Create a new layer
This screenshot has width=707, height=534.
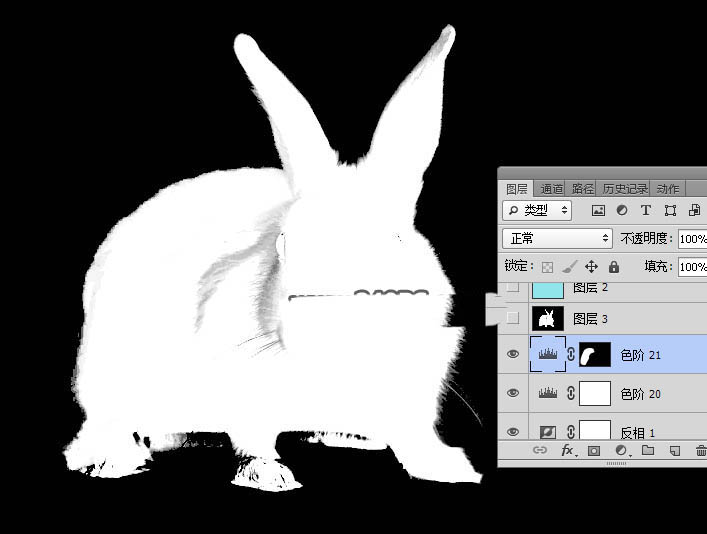click(x=674, y=452)
